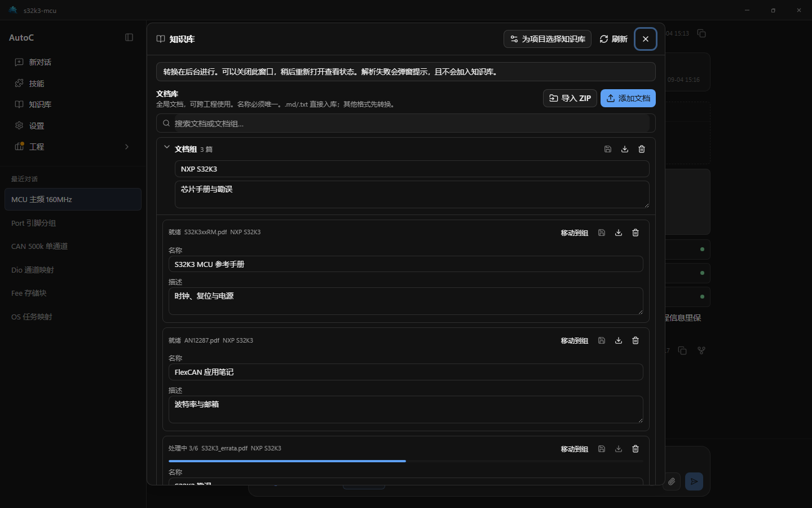Edit the name field S32K3 MCU 参考手册
The height and width of the screenshot is (508, 812).
(406, 264)
